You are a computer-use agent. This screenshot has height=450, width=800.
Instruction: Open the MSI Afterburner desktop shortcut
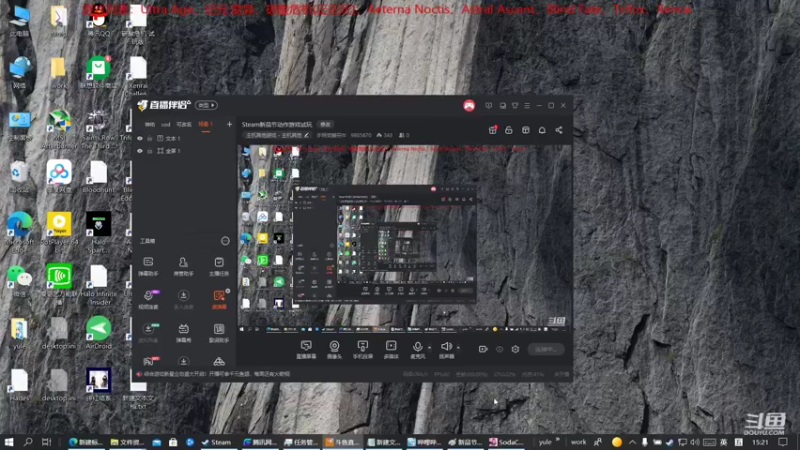[x=59, y=129]
